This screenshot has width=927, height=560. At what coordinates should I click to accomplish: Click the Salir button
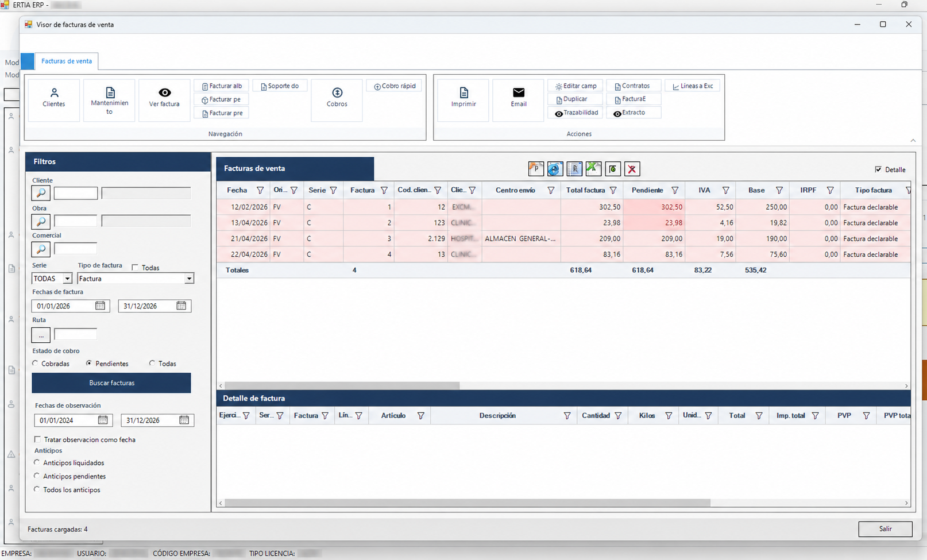[x=885, y=529]
